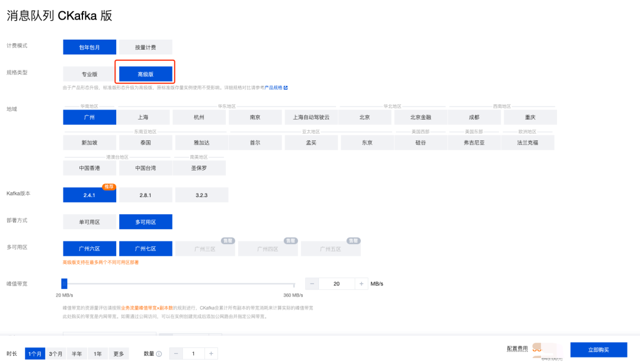This screenshot has height=364, width=640.
Task: Choose Kafka version 3.2.3
Action: 201,195
